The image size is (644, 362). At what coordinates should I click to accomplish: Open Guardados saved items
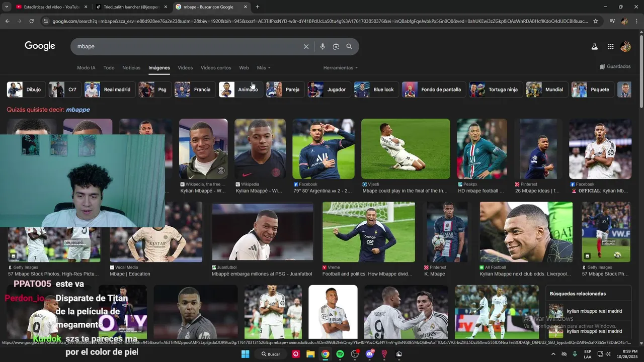615,66
